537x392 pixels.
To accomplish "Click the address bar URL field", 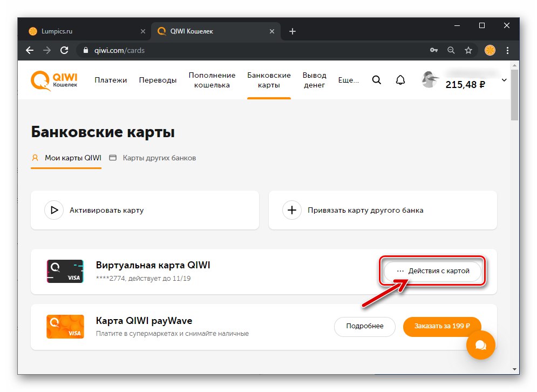I will 243,50.
